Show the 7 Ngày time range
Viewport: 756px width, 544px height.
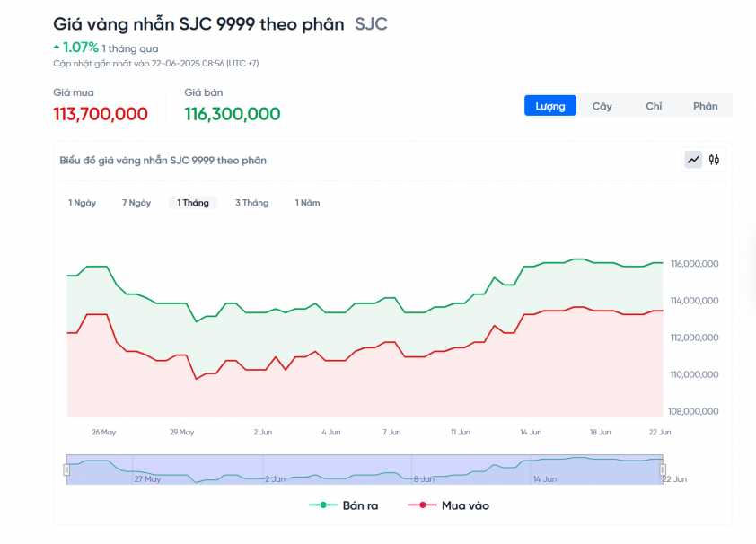pyautogui.click(x=136, y=203)
